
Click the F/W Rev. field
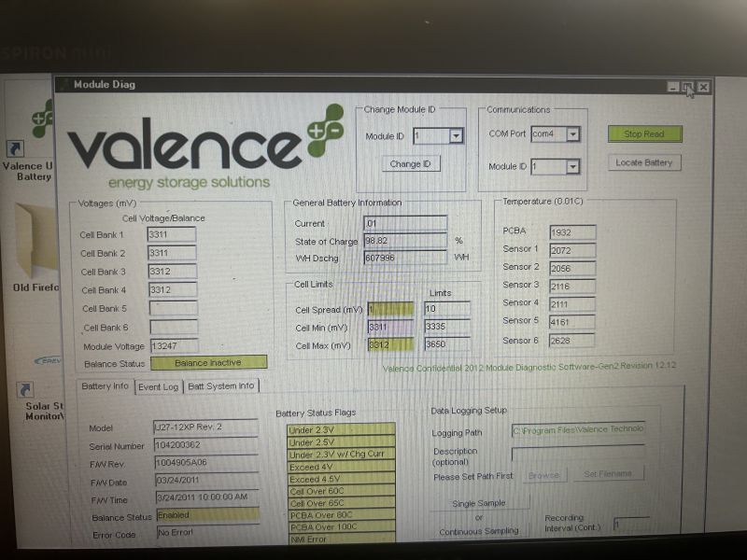click(x=206, y=462)
